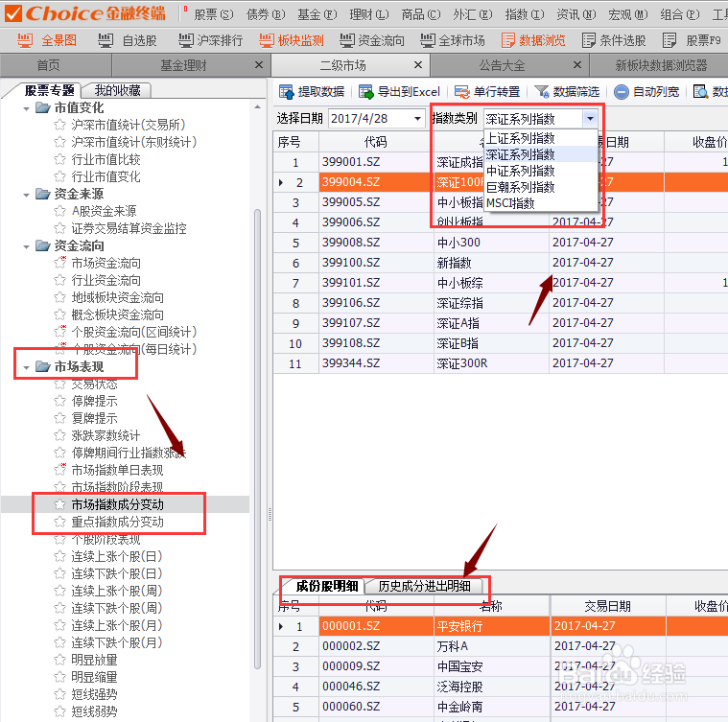
Task: Open 板块监测 sector monitor
Action: click(292, 40)
